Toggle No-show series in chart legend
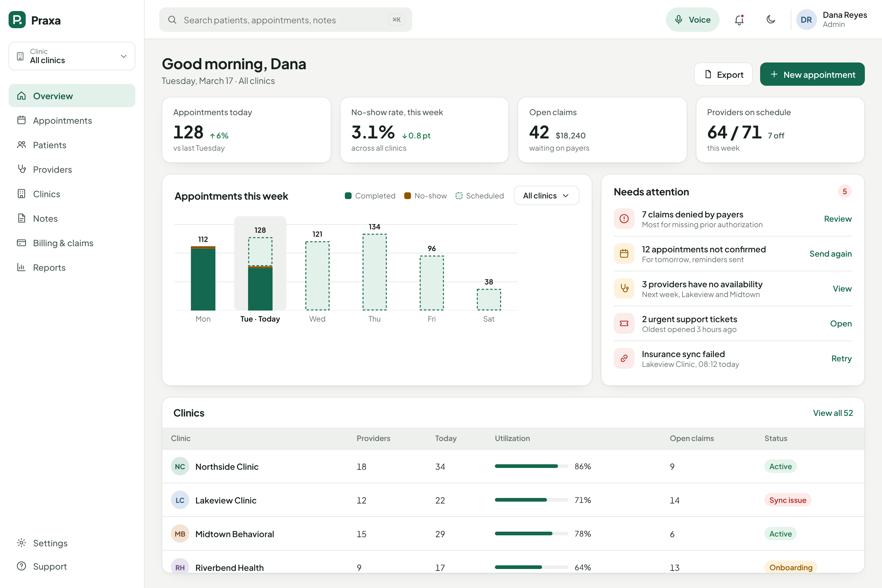Image resolution: width=882 pixels, height=588 pixels. 426,196
